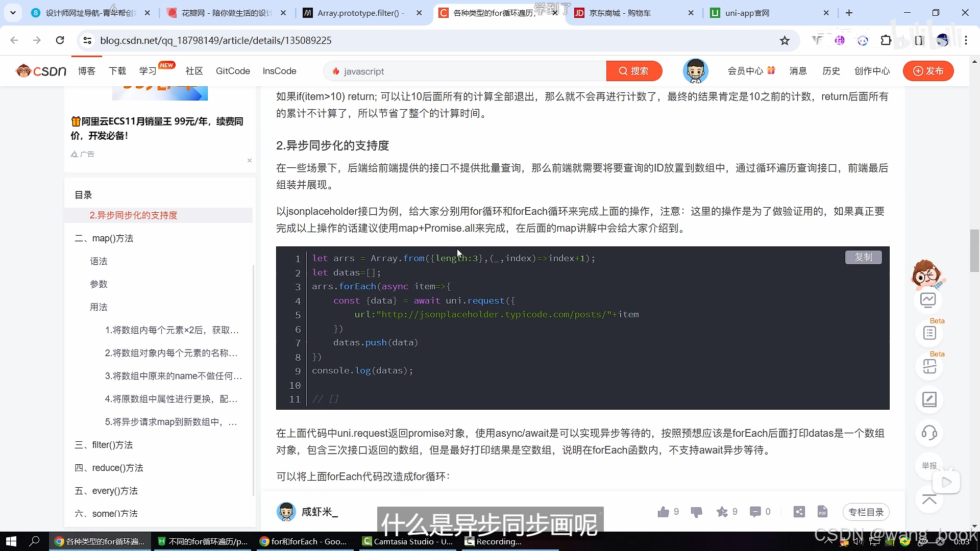Jump to 5.将异步请求map到新数组中 entry
Viewport: 980px width, 551px height.
click(x=171, y=422)
